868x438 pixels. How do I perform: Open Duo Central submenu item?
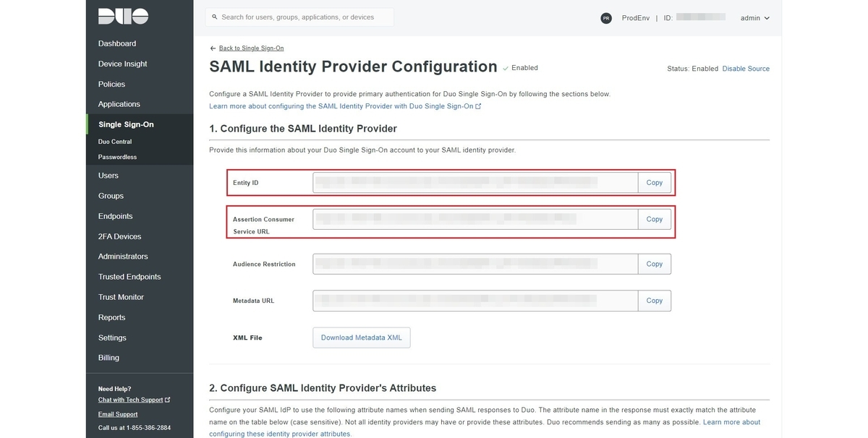115,142
